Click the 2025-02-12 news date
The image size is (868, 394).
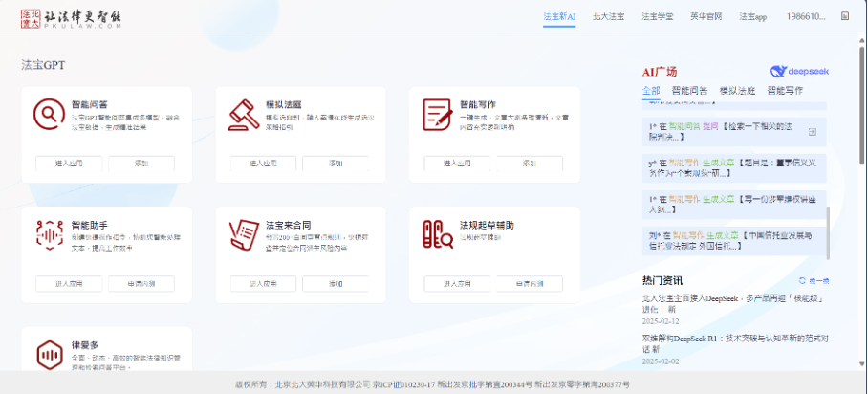tap(661, 321)
